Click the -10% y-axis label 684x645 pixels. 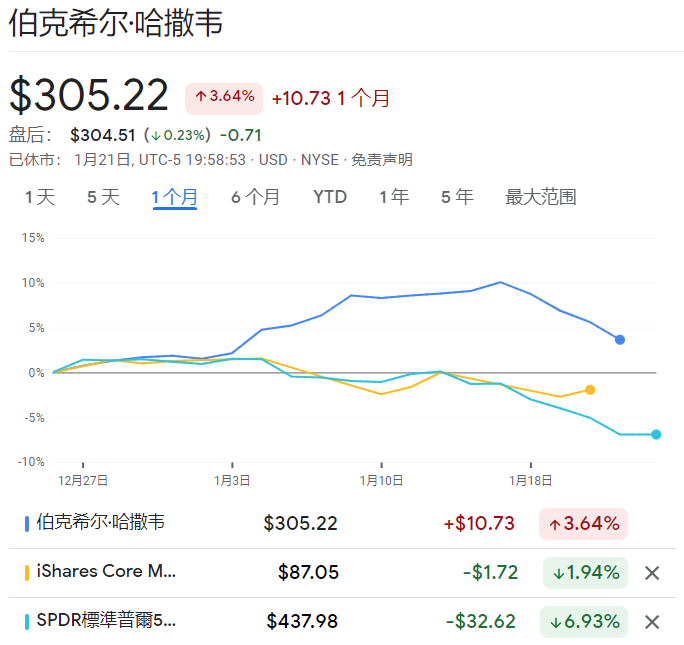click(x=31, y=462)
